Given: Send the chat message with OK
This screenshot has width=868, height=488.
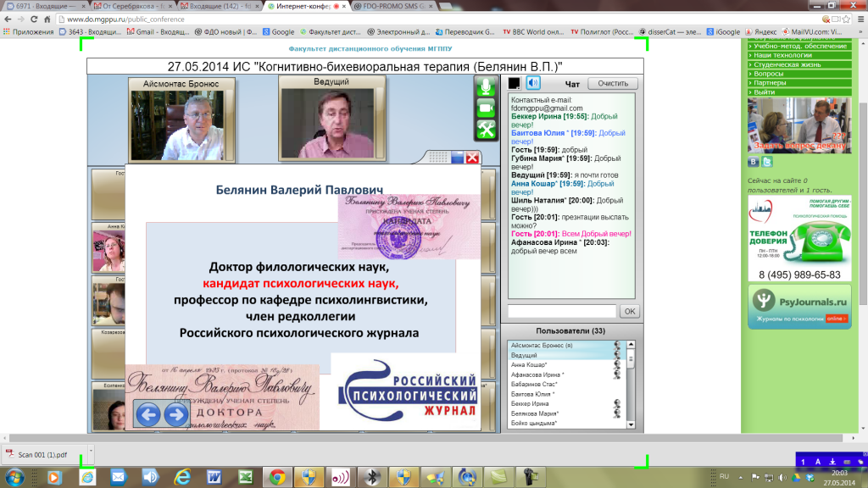Looking at the screenshot, I should click(x=629, y=312).
